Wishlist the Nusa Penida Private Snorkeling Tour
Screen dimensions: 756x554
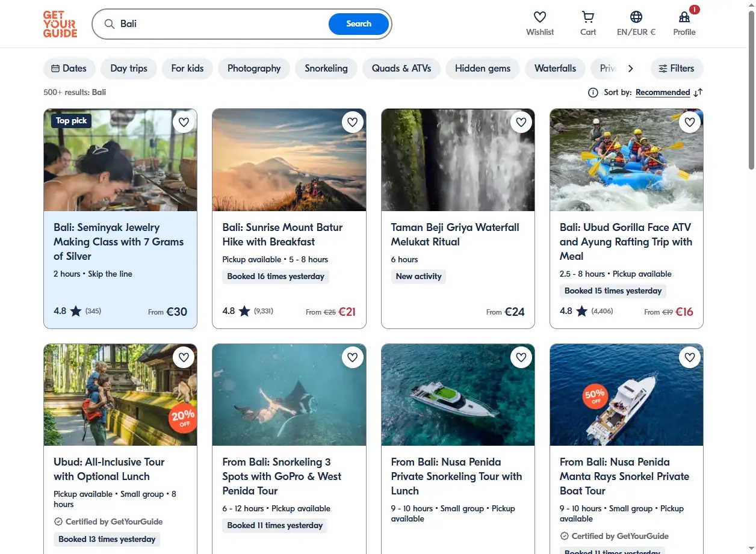point(521,357)
